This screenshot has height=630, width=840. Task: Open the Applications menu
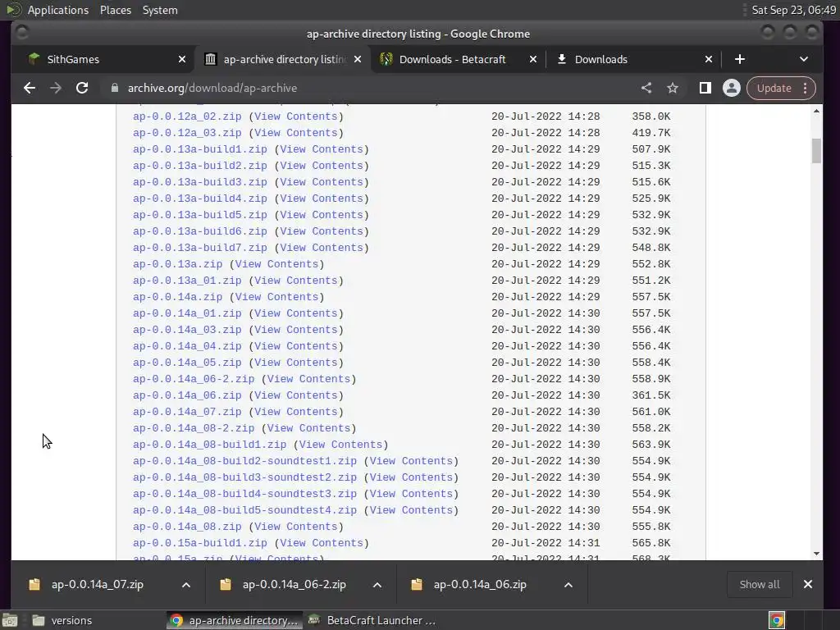pos(58,10)
